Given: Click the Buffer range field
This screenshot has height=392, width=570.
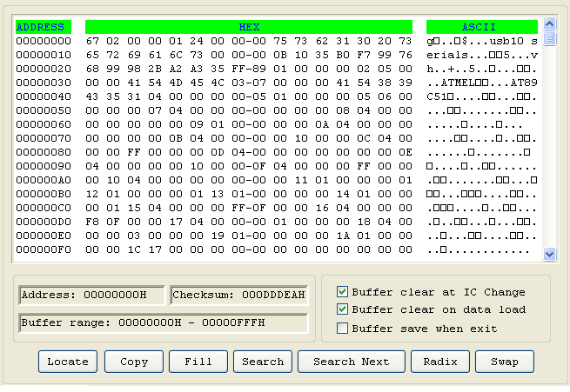Looking at the screenshot, I should 164,322.
